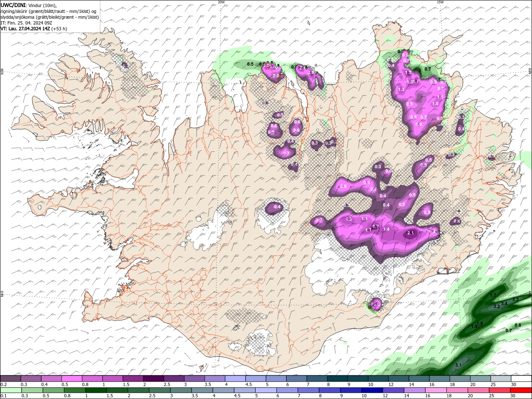Pick the dark teal 8 snow swatch
Screen dimensions: 532x399
(x=337, y=379)
